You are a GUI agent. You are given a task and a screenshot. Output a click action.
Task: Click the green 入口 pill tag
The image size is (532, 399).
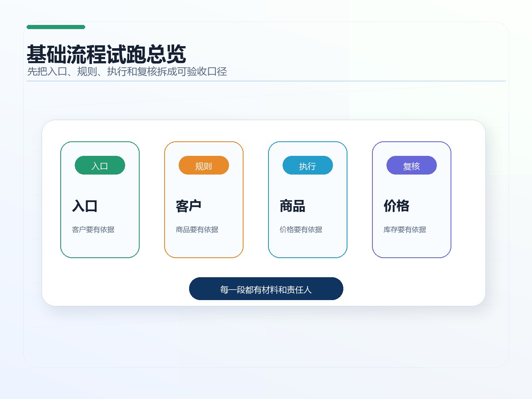tap(100, 165)
